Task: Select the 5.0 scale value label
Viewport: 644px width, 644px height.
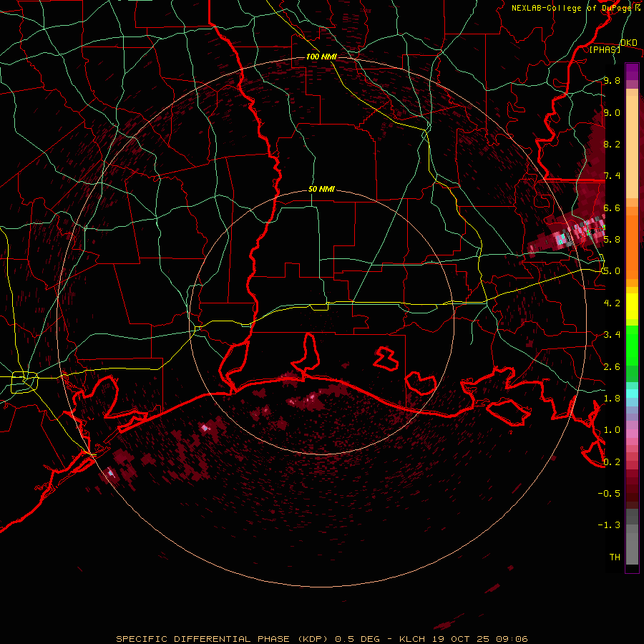Action: coord(612,271)
